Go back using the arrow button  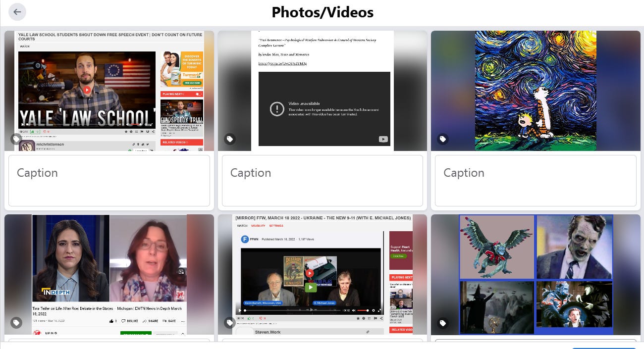pos(17,12)
